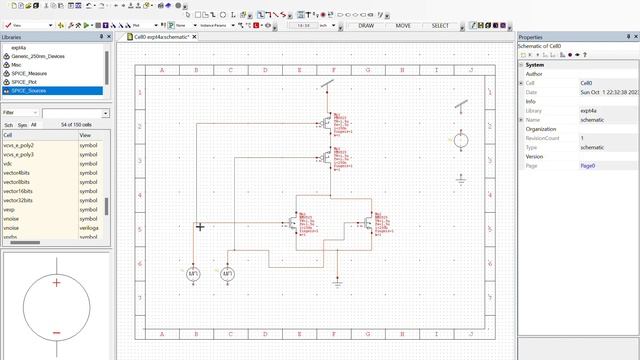Select the circle drawing tool
Screen dimensions: 640x360
[223, 15]
